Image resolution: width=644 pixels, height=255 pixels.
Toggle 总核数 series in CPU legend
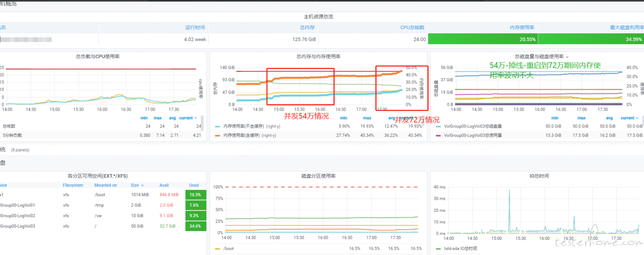click(x=9, y=126)
